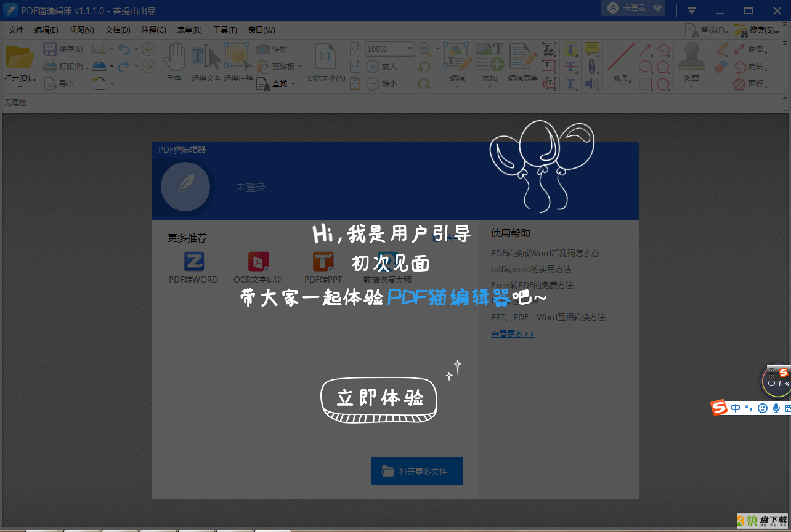Click the Sogou input 中 language switch
Screen dimensions: 791x532
[x=736, y=408]
